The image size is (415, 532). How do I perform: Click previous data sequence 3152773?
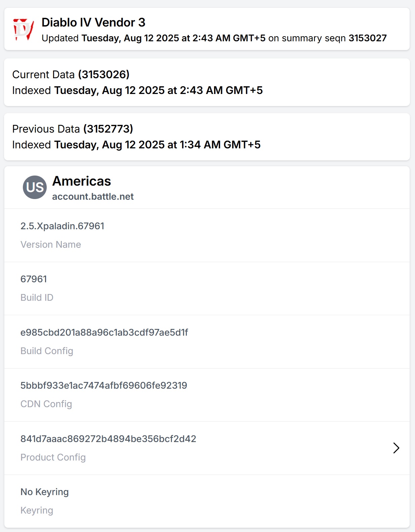[108, 129]
